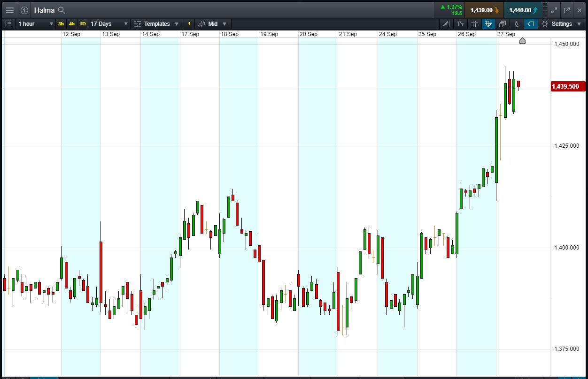Click the 1,375.000 price axis label

567,349
